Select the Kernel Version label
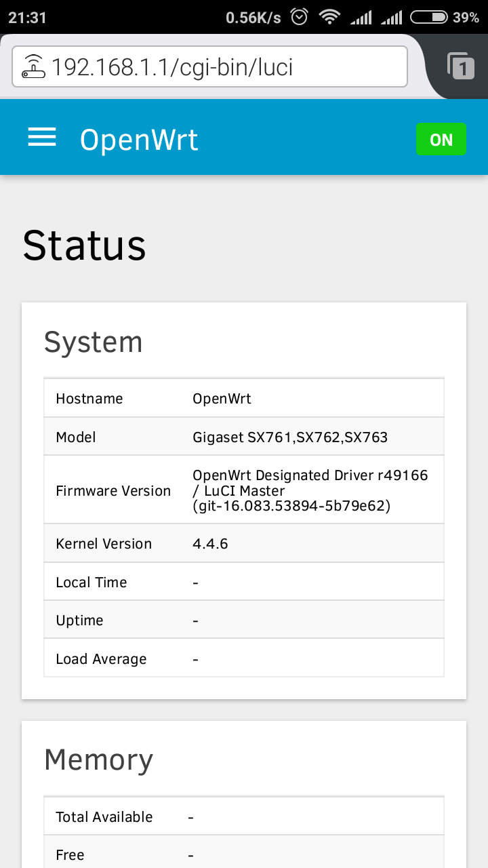Image resolution: width=488 pixels, height=868 pixels. (104, 544)
